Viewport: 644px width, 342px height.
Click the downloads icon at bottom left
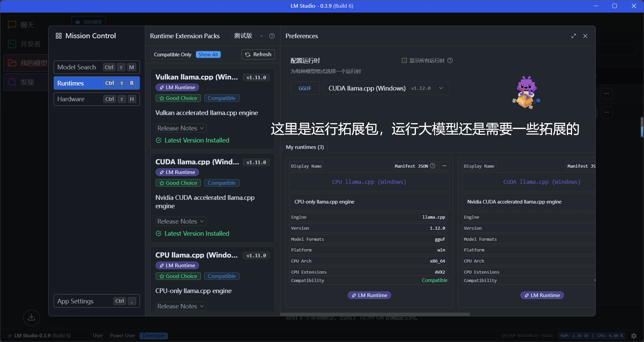point(32,317)
